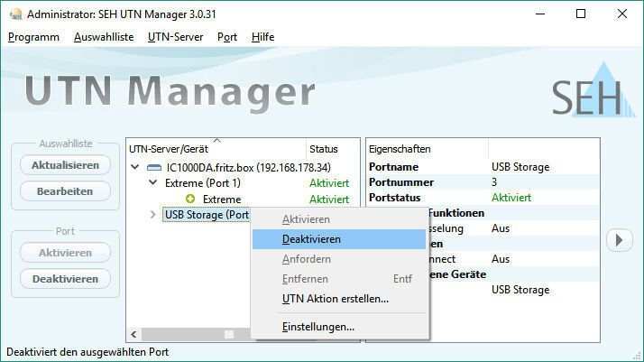The height and width of the screenshot is (362, 644).
Task: Close the UTN Manager window
Action: [x=622, y=14]
